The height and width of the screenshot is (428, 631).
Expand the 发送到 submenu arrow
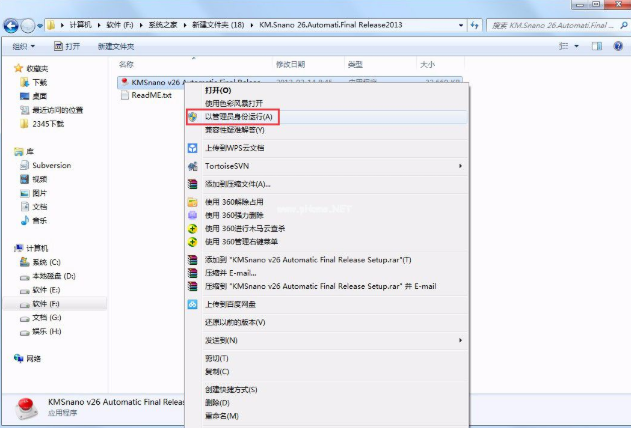(x=460, y=341)
